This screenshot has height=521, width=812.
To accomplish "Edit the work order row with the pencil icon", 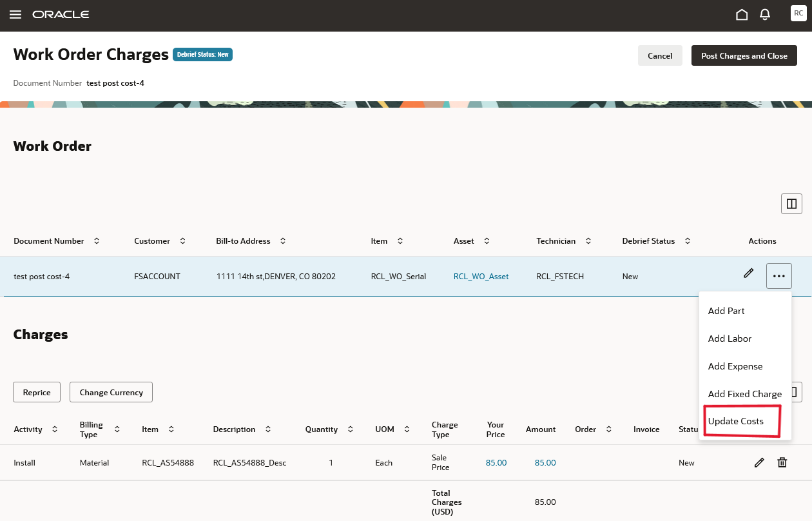I will [748, 273].
